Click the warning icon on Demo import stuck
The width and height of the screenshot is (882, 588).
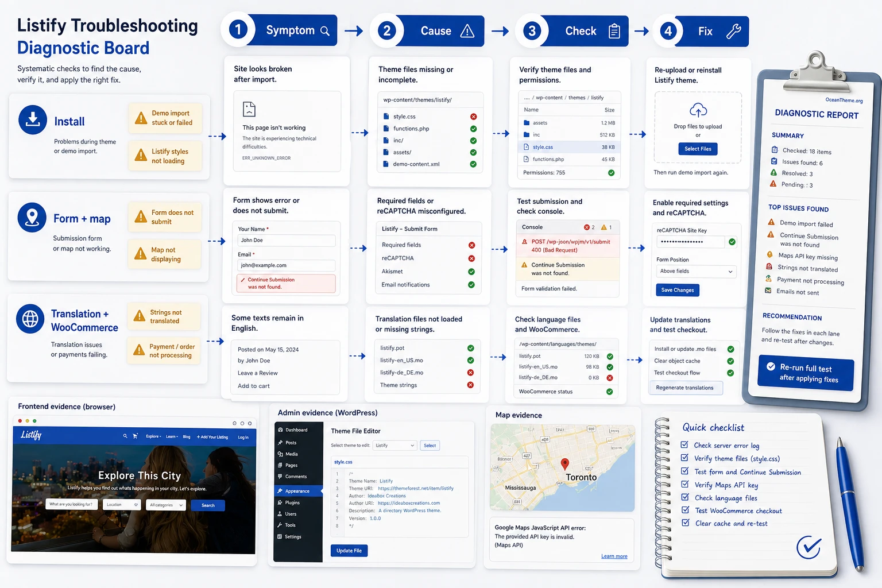click(x=141, y=118)
